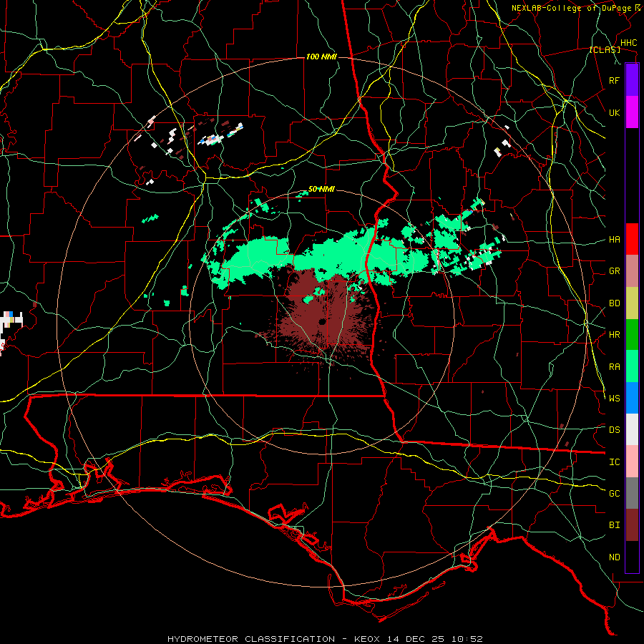Viewport: 644px width, 644px height.
Task: Click the 100 NMI range ring label
Action: click(321, 57)
